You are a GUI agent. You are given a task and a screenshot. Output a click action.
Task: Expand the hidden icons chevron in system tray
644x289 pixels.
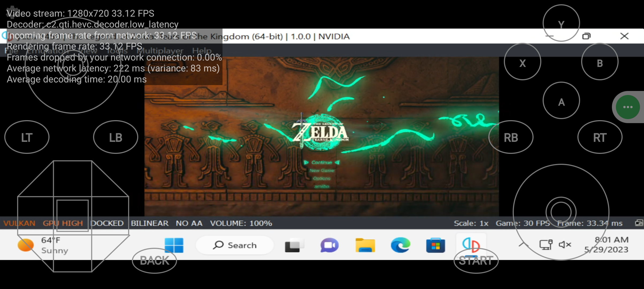522,244
